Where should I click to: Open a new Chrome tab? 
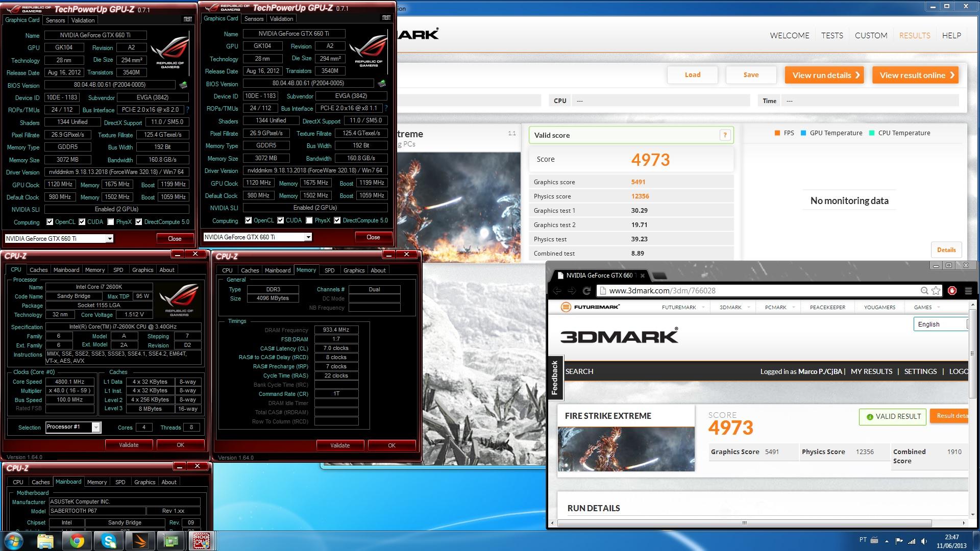pyautogui.click(x=659, y=276)
